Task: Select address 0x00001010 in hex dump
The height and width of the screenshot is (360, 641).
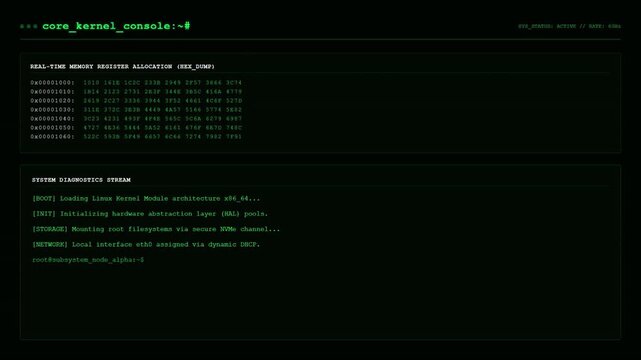Action: point(52,92)
